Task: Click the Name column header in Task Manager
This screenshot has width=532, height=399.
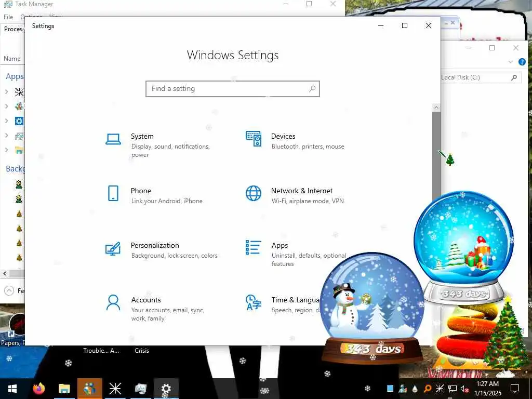Action: pyautogui.click(x=12, y=58)
